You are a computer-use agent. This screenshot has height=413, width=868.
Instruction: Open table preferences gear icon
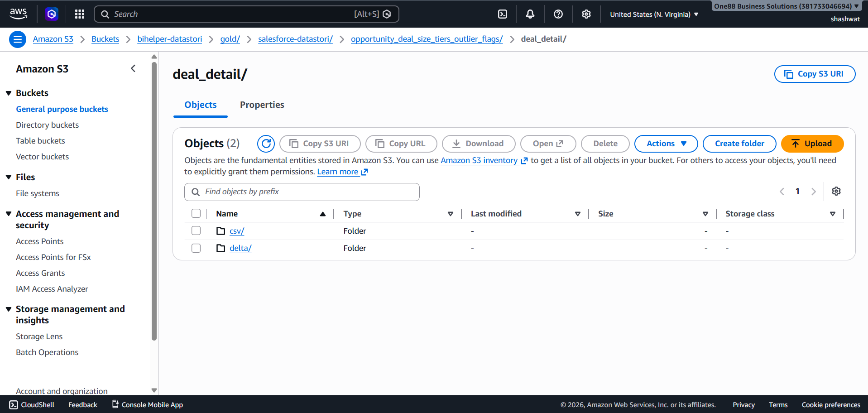(x=836, y=191)
